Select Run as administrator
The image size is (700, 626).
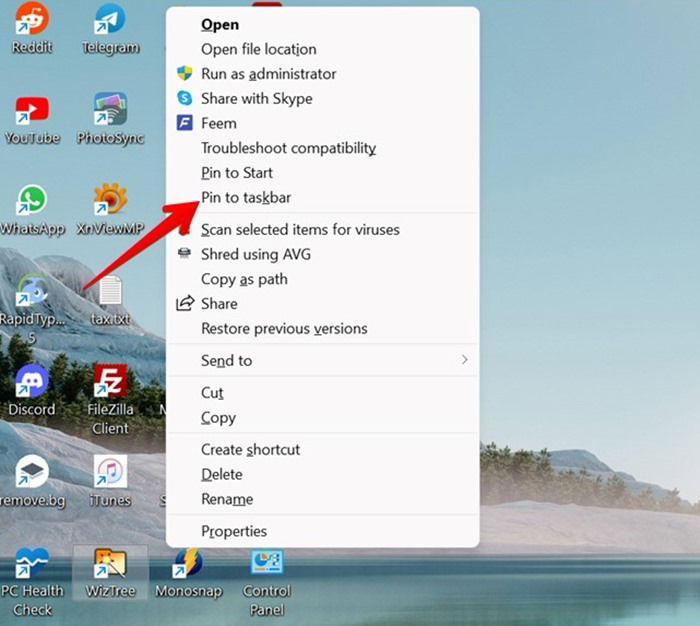pyautogui.click(x=322, y=74)
